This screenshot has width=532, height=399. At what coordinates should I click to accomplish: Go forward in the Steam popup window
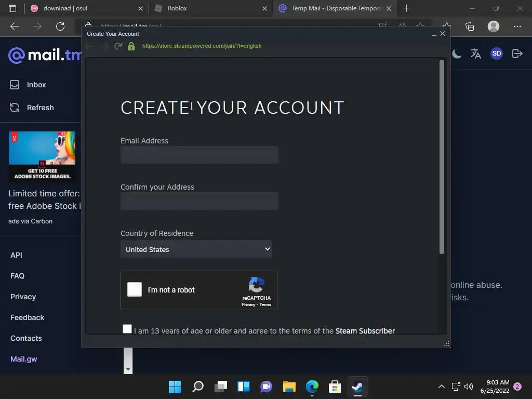pyautogui.click(x=104, y=46)
